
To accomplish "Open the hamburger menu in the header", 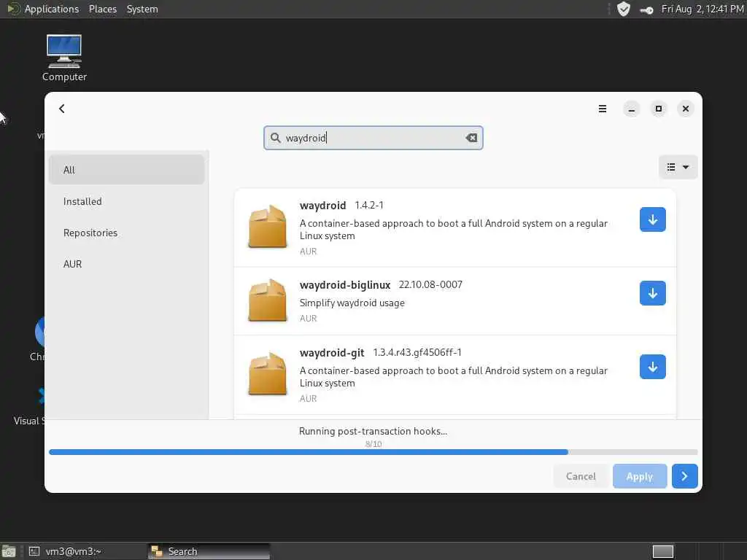I will coord(602,109).
